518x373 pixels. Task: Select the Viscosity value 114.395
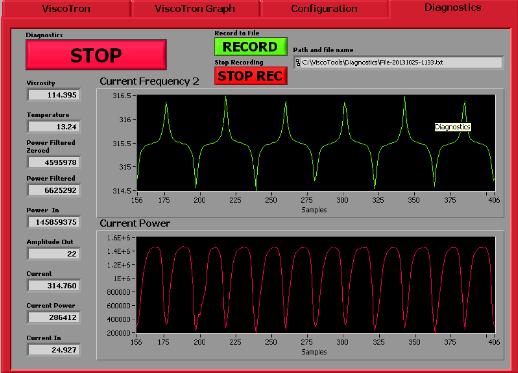(54, 95)
